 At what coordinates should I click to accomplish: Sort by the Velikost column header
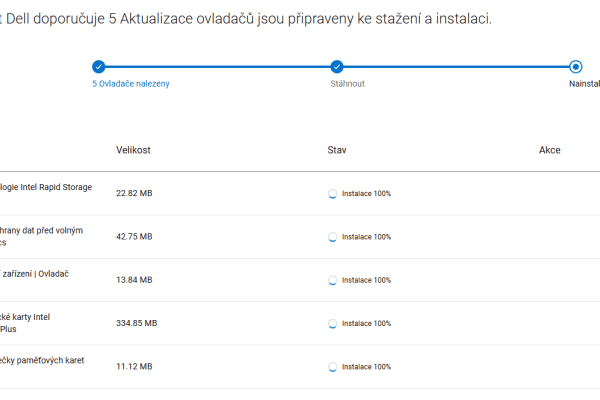(x=133, y=150)
